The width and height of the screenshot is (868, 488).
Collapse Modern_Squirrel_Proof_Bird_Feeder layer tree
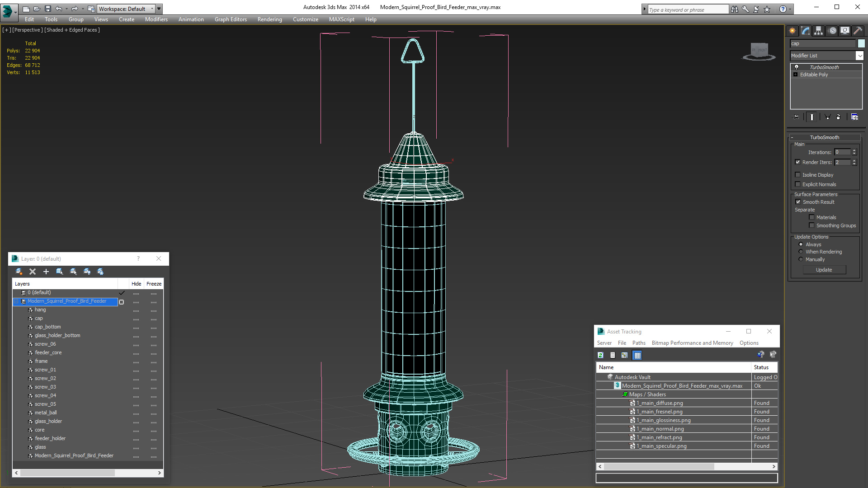pyautogui.click(x=16, y=301)
